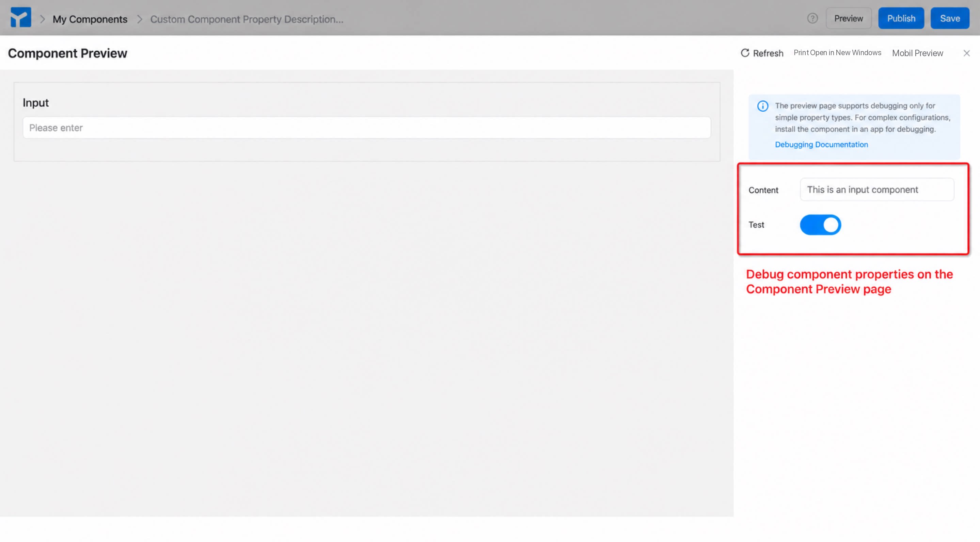This screenshot has width=980, height=542.
Task: Click the Test property label
Action: click(756, 225)
